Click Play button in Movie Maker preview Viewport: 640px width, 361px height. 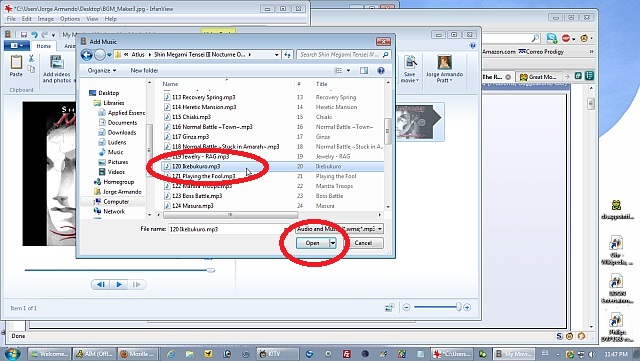coord(119,285)
